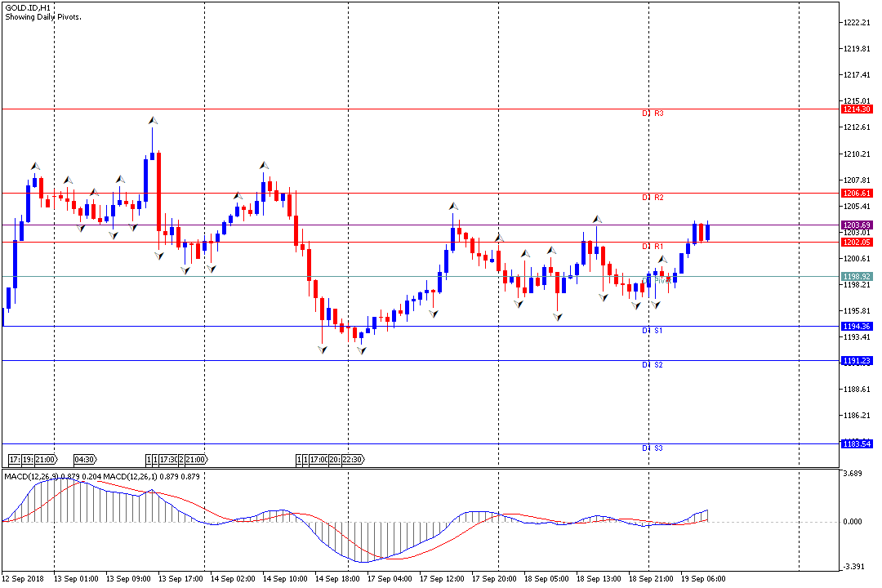
Task: Select the blue 1183.54 S3 price label
Action: tap(857, 444)
